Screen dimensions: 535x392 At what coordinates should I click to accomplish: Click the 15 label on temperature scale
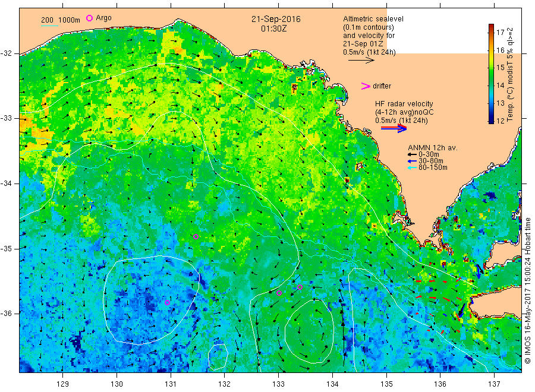(500, 68)
